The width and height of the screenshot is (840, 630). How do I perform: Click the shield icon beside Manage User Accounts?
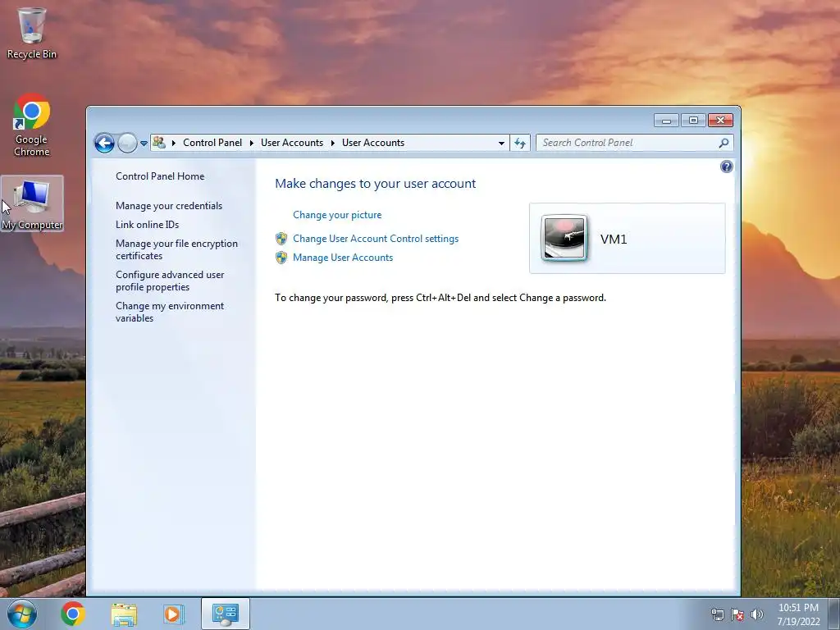coord(281,258)
